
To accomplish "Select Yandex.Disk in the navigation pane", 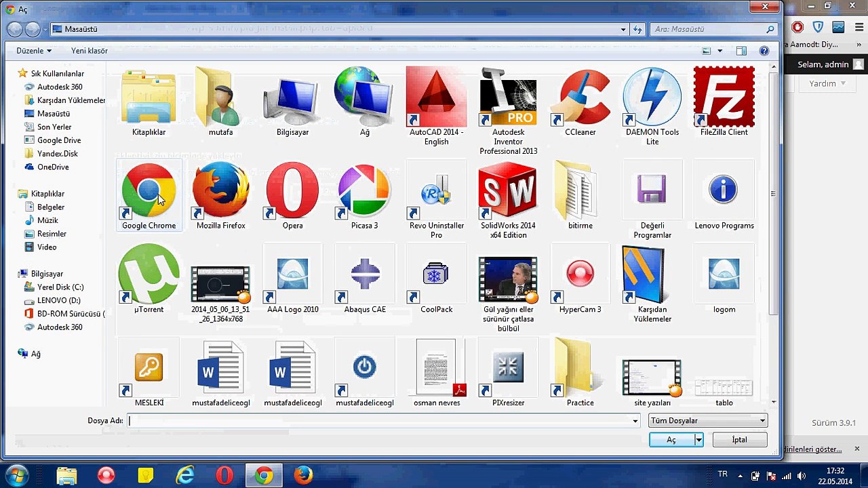I will (57, 153).
